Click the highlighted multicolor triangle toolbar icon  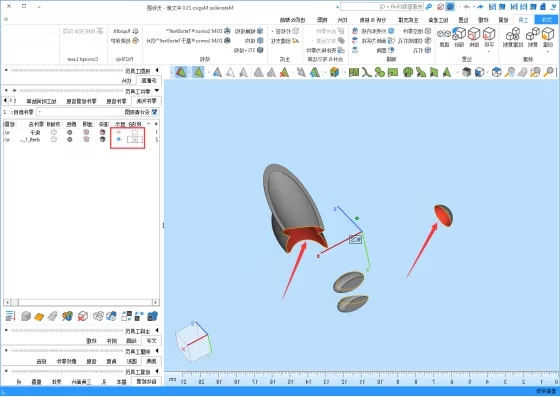coord(181,72)
